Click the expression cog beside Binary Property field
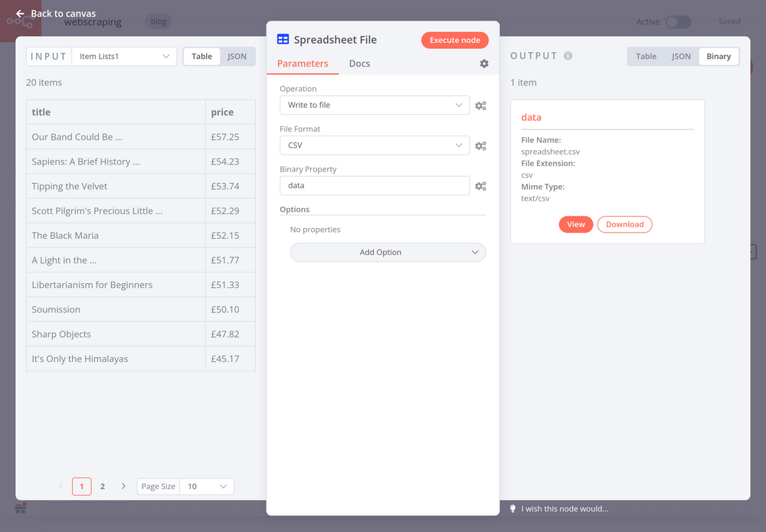766x532 pixels. pos(480,185)
